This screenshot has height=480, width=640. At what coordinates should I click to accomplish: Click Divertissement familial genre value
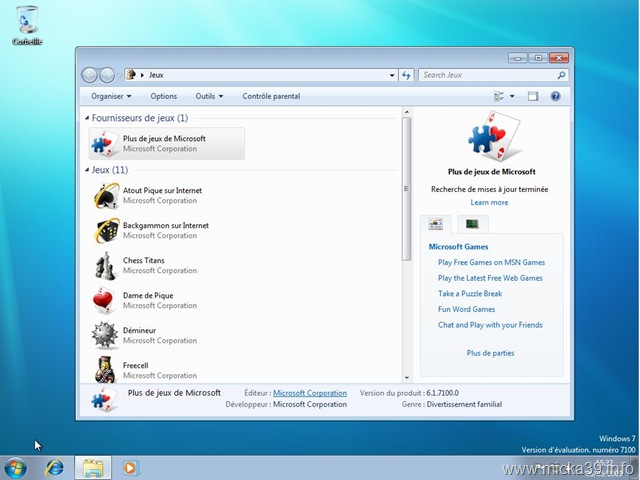(x=464, y=404)
